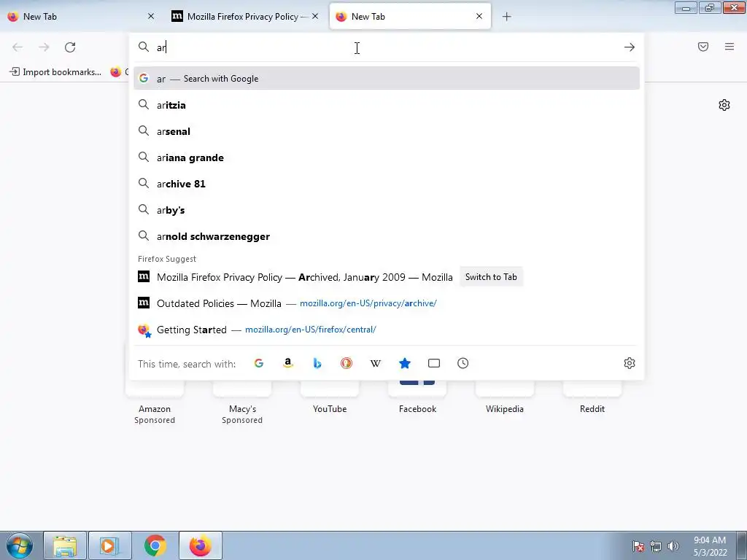Image resolution: width=747 pixels, height=560 pixels.
Task: Close the first New Tab
Action: (151, 16)
